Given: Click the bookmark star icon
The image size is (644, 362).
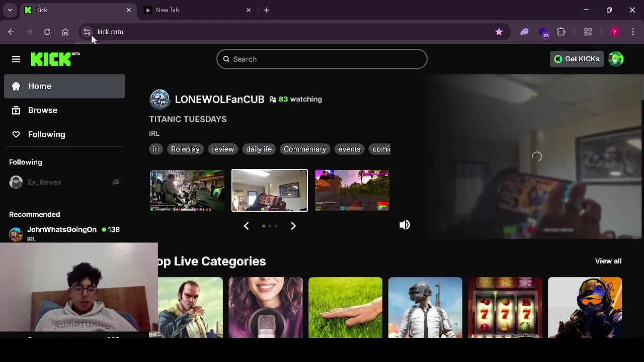Looking at the screenshot, I should click(499, 32).
